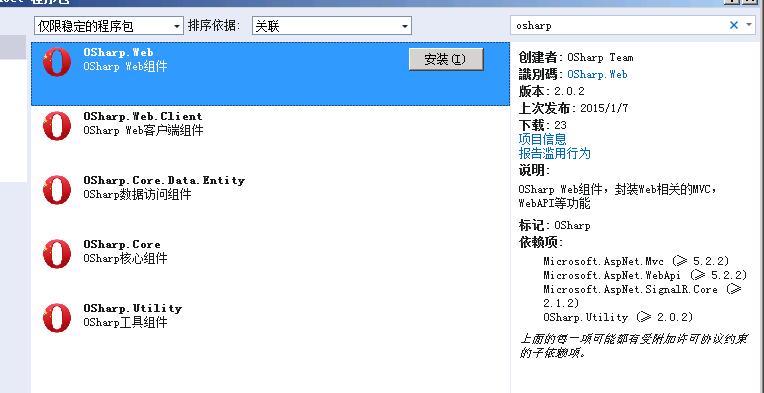Select the OSharp.Core package entry
This screenshot has height=393, width=764.
coord(270,266)
